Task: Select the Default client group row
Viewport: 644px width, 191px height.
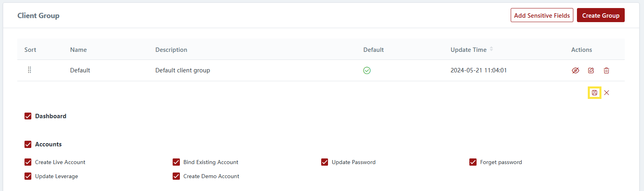Action: coord(183,70)
